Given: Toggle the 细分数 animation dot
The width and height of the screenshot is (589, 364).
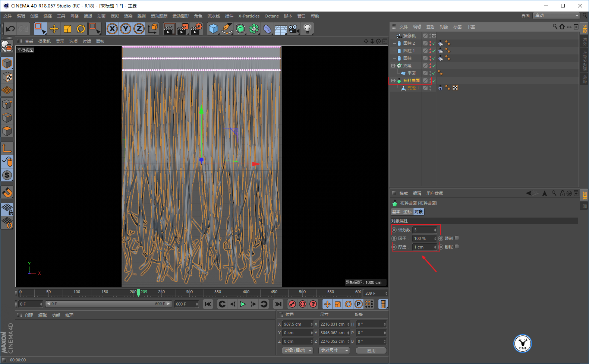Looking at the screenshot, I should click(394, 230).
